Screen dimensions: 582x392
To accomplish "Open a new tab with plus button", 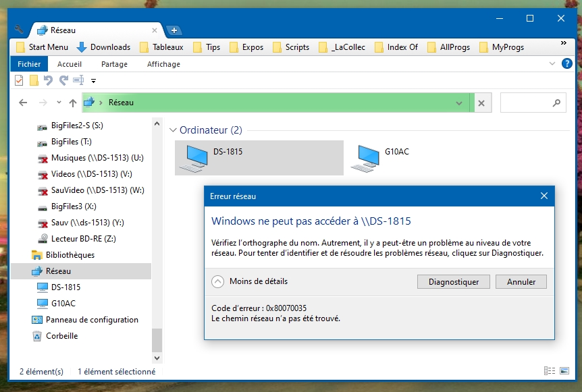I will (174, 30).
